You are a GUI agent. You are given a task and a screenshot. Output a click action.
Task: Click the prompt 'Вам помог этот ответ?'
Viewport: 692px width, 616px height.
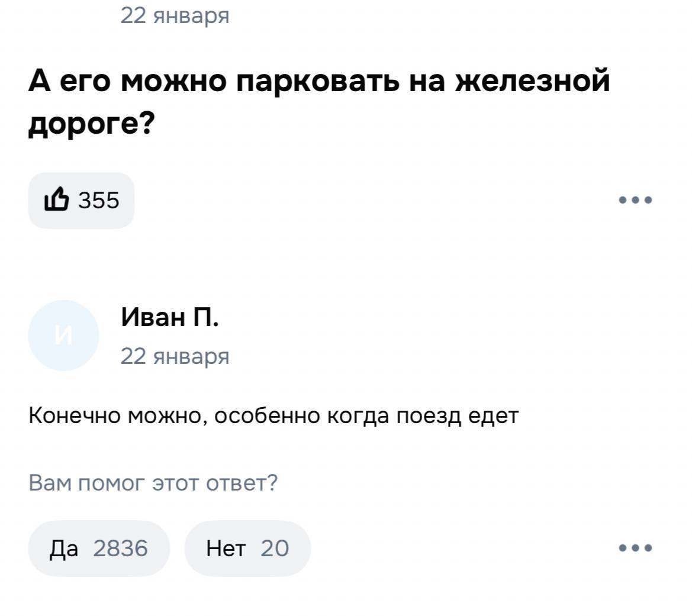pos(153,483)
